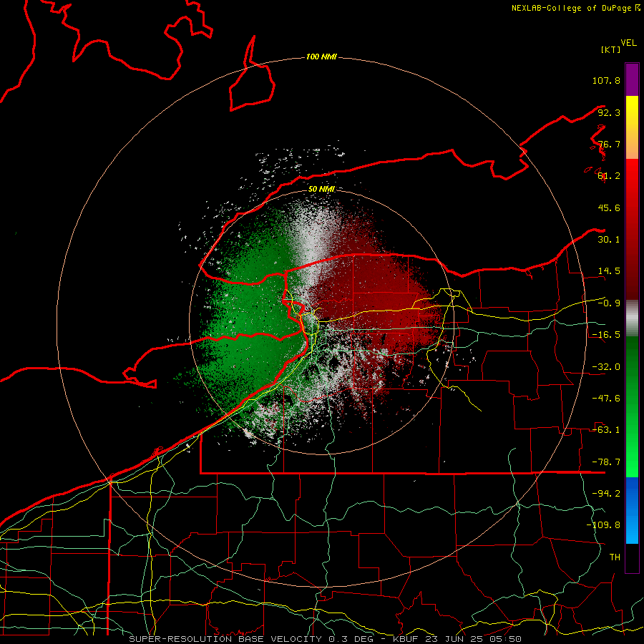Click the 100 NMI range ring label
The height and width of the screenshot is (644, 644).
pos(321,57)
